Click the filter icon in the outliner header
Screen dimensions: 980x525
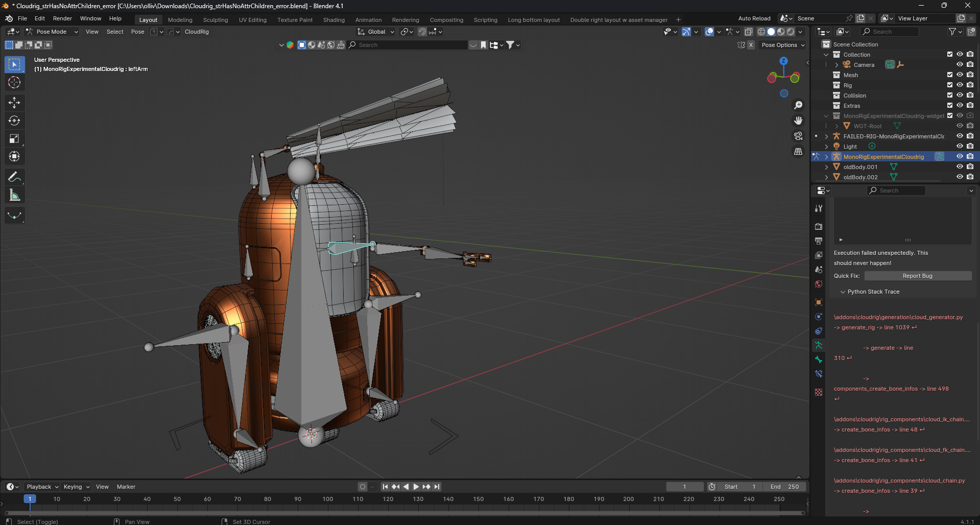click(x=955, y=32)
